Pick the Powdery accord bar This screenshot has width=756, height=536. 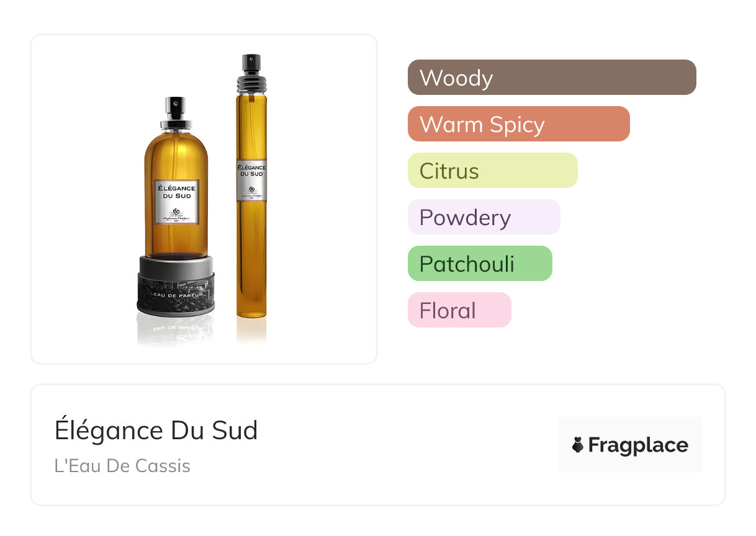(484, 217)
